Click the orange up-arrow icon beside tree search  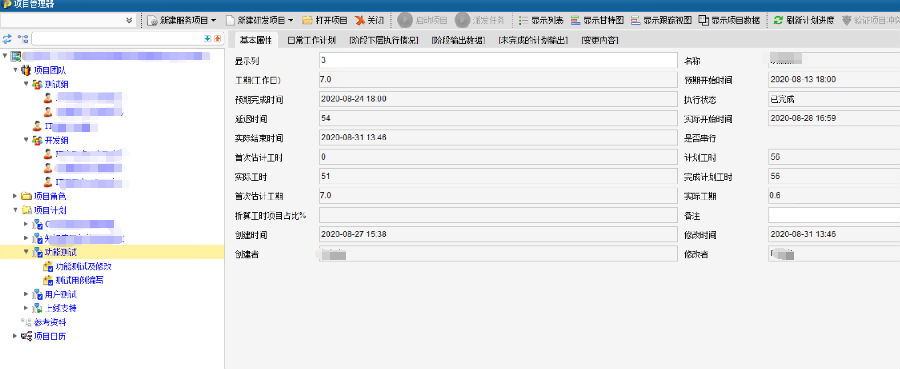click(217, 39)
